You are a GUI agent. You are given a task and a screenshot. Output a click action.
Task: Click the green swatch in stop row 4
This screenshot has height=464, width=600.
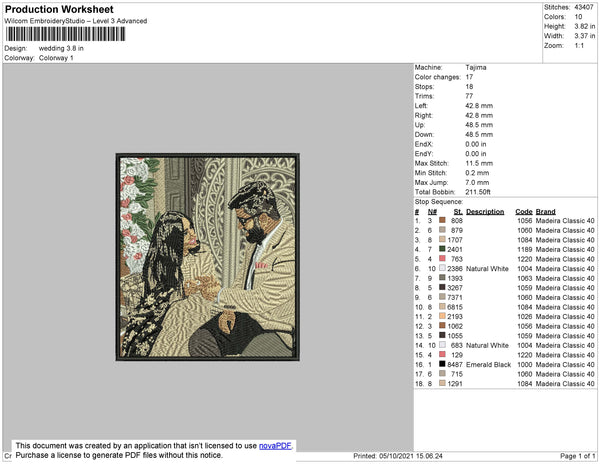tap(442, 249)
